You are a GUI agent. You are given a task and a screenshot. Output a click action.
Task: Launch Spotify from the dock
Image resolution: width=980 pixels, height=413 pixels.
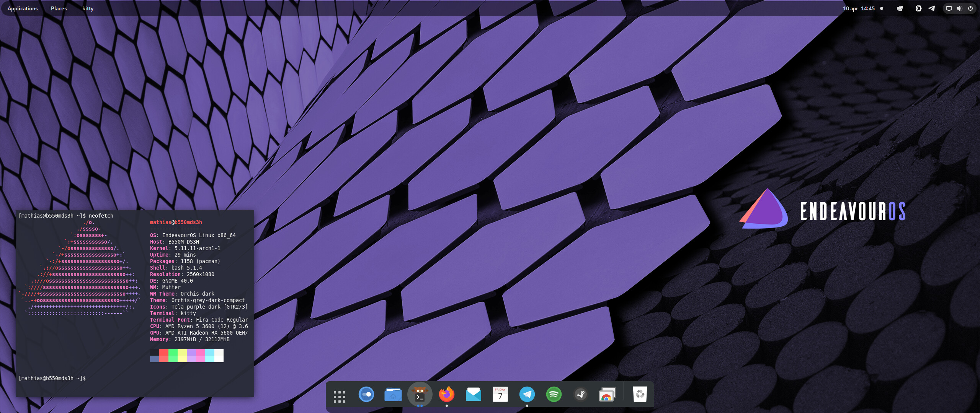click(554, 394)
